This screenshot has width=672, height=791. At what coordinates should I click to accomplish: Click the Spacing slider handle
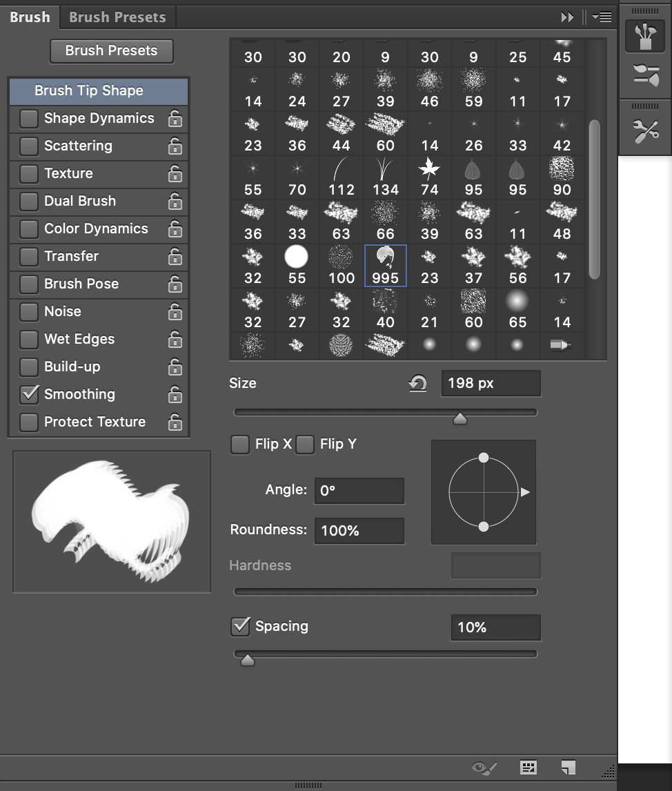click(x=248, y=660)
